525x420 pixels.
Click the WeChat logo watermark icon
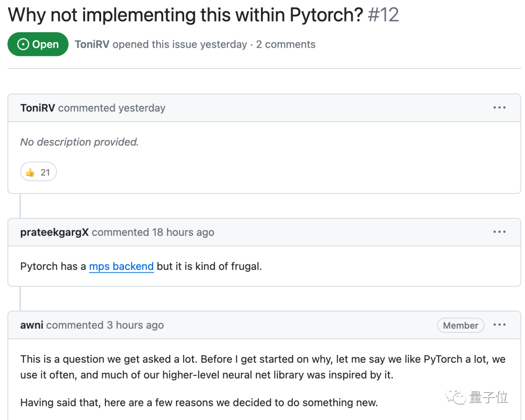coord(457,397)
